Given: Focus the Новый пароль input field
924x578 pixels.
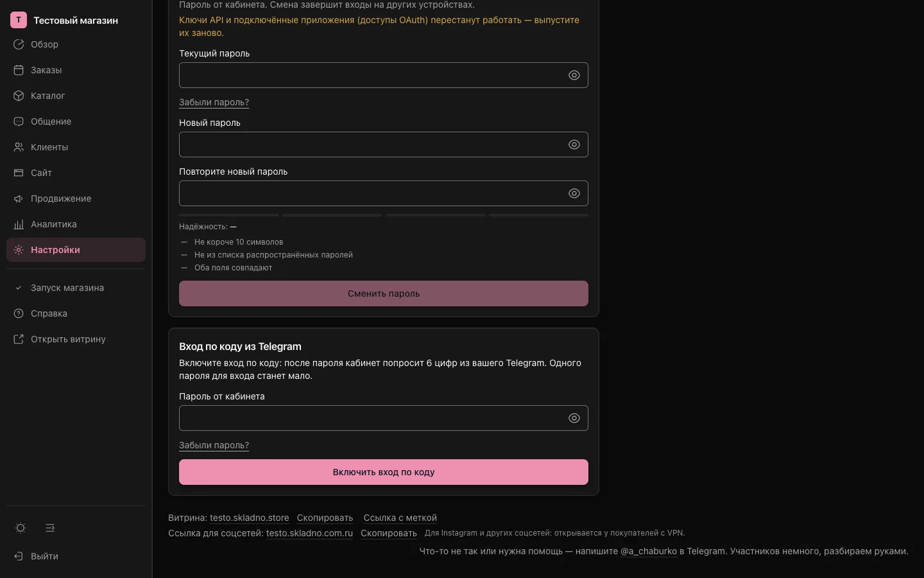Looking at the screenshot, I should [x=384, y=144].
